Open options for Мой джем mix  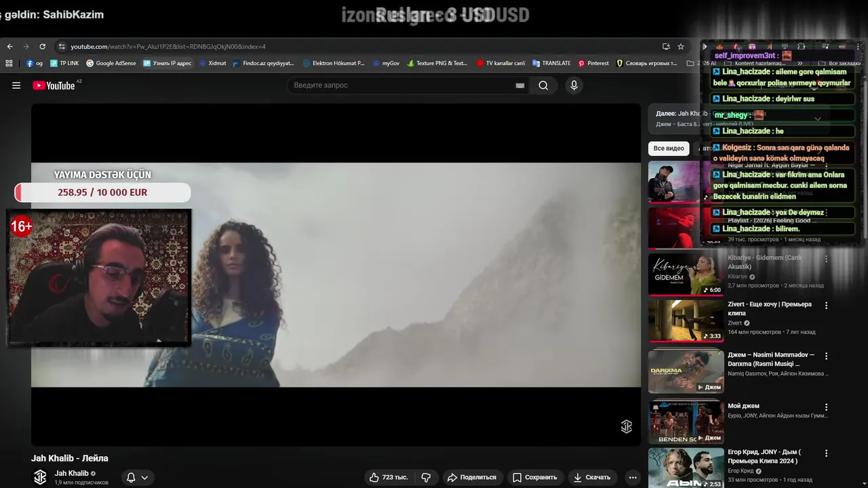(826, 407)
